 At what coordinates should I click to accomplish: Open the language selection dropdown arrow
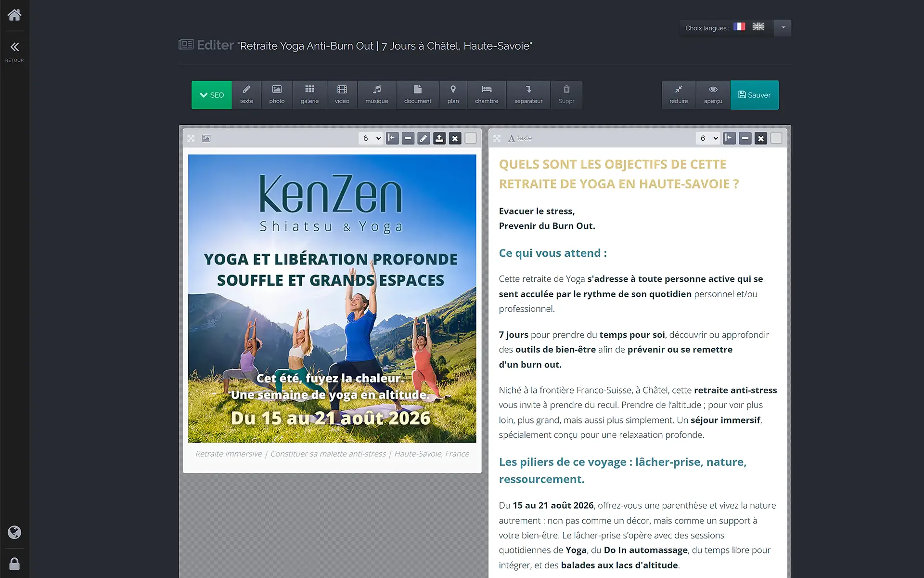coord(783,27)
